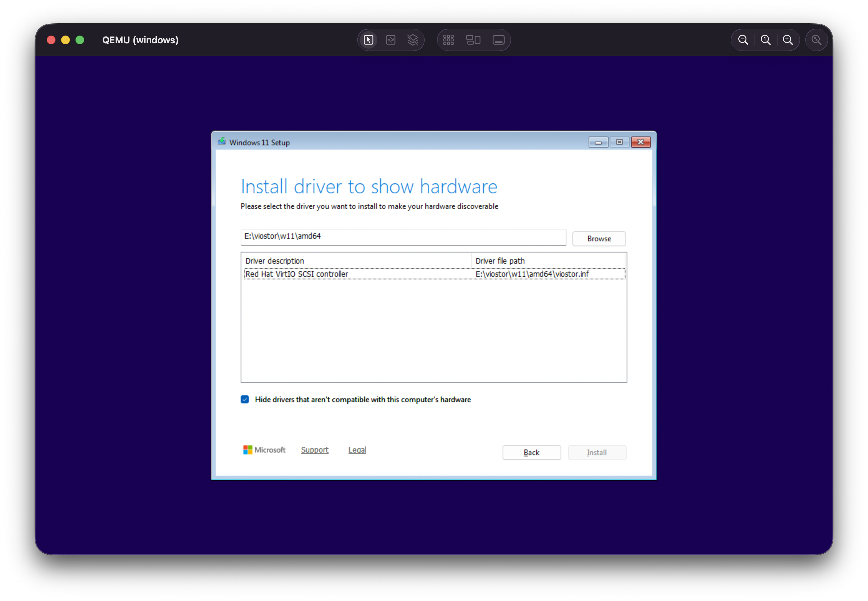868x601 pixels.
Task: Click the crossed-out layers icon
Action: coord(413,40)
